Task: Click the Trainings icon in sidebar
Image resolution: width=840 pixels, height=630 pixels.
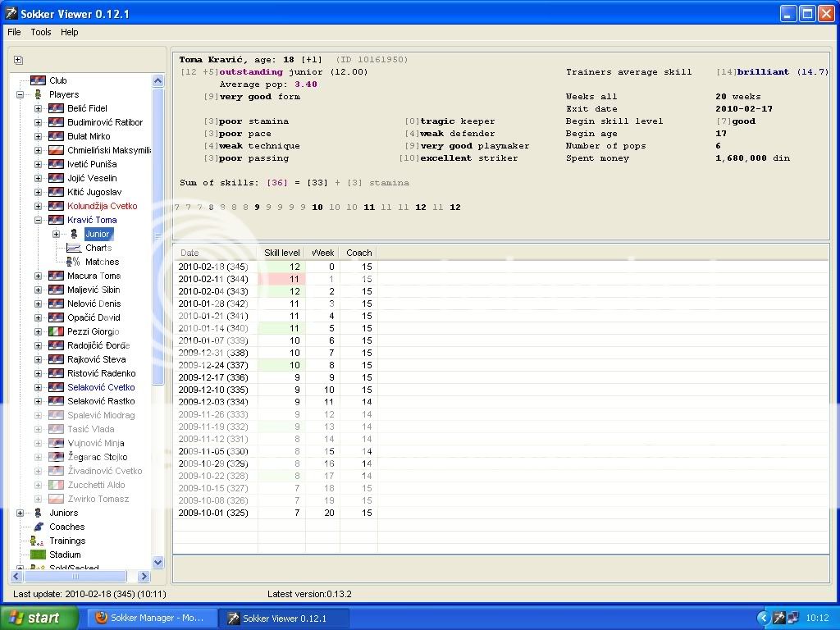Action: [37, 541]
